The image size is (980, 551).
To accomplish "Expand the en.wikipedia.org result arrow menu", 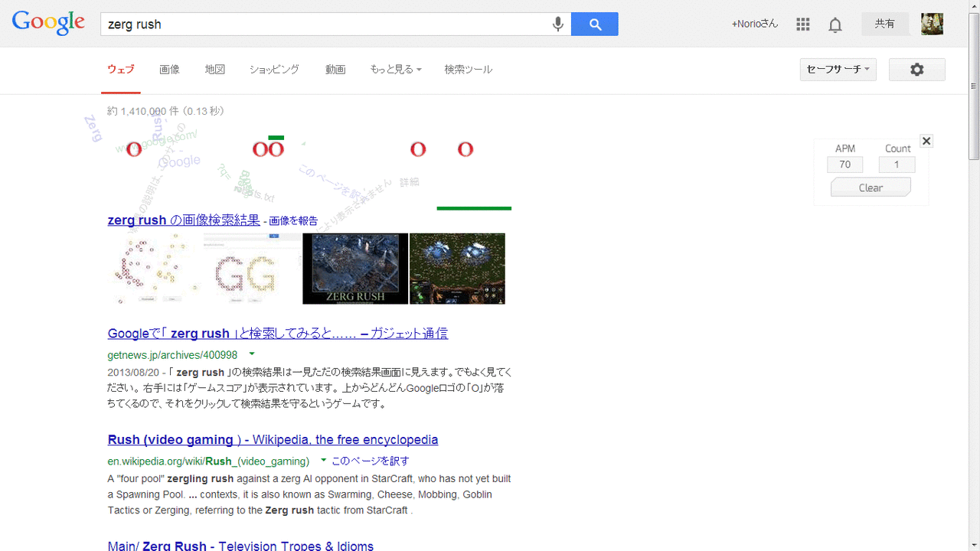I will click(323, 461).
